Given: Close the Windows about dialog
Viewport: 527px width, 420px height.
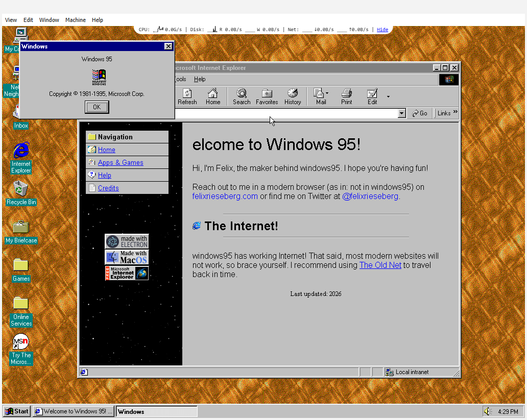Looking at the screenshot, I should pos(169,46).
